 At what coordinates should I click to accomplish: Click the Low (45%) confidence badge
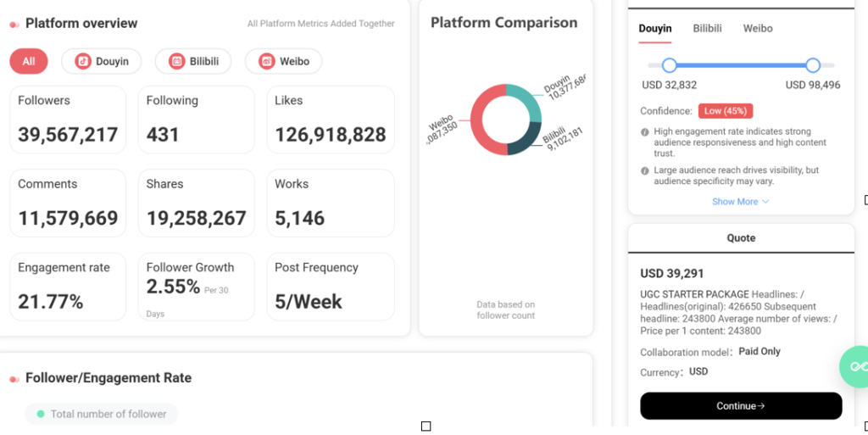(725, 111)
